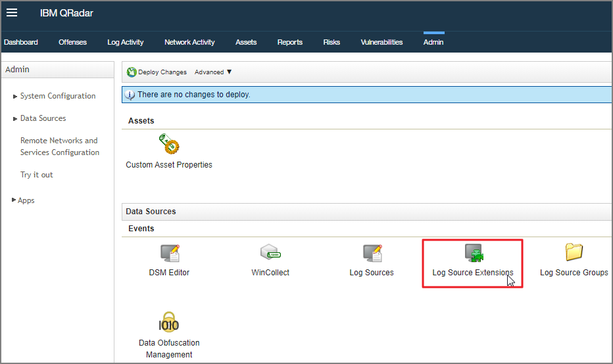The image size is (613, 364).
Task: Click the Events subsection heading
Action: click(x=141, y=229)
